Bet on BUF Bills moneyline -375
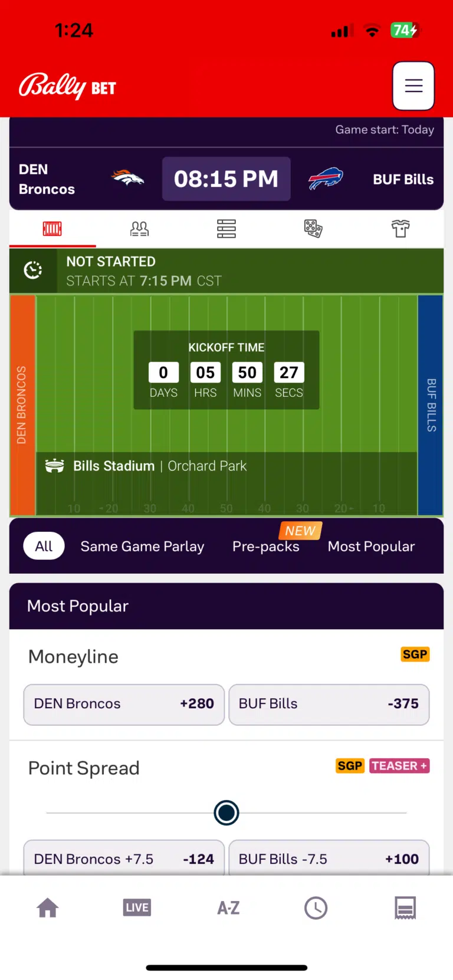Viewport: 453px width, 980px height. [x=329, y=704]
